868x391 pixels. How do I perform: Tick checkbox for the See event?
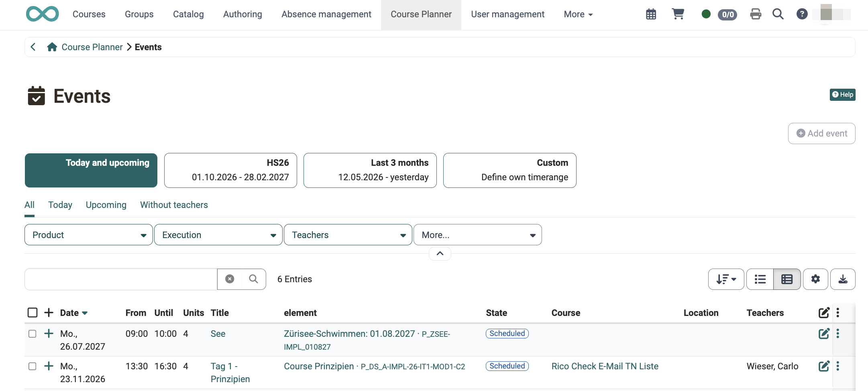33,334
